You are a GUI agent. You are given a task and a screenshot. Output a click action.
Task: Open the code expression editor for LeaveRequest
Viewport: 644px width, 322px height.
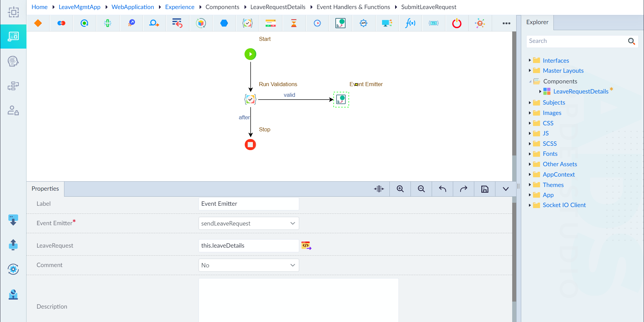306,246
